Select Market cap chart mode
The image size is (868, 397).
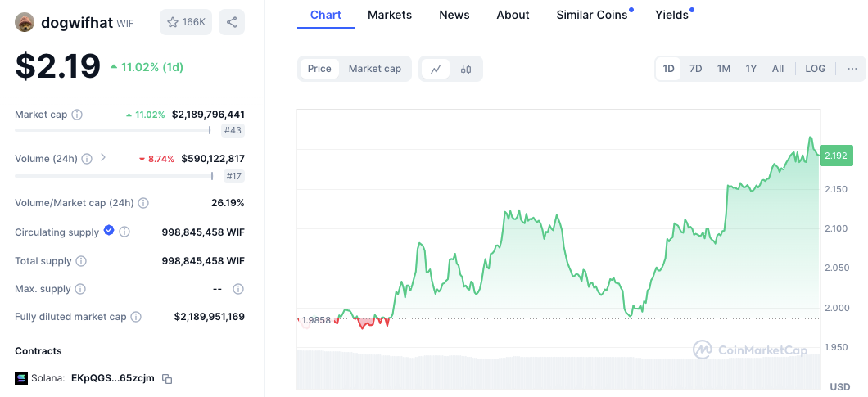[375, 69]
